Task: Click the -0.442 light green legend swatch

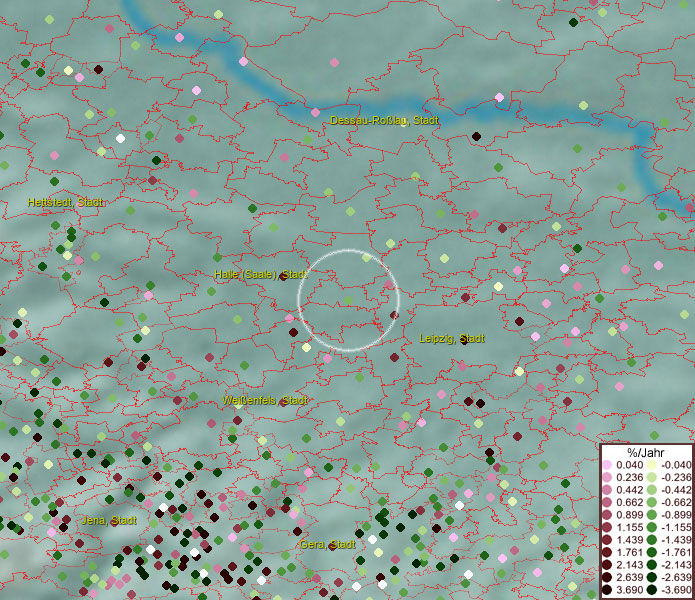Action: pos(651,488)
